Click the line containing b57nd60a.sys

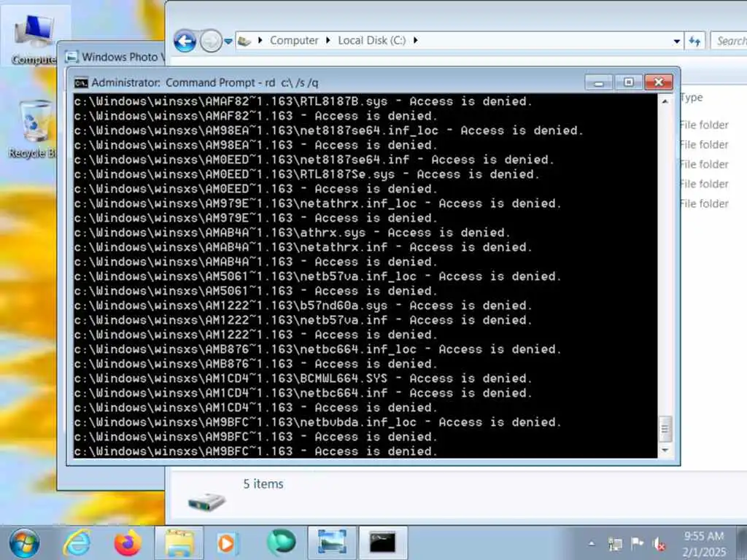(x=303, y=306)
